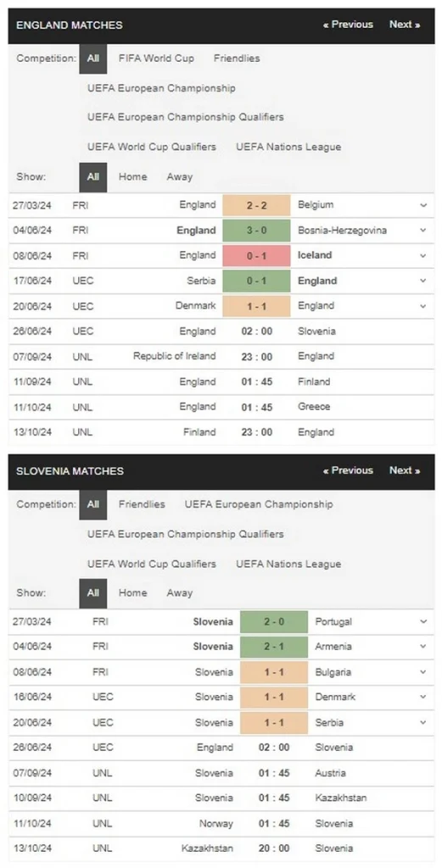Image resolution: width=442 pixels, height=868 pixels.
Task: Select UEFA Nations League filter for England
Action: coord(288,147)
